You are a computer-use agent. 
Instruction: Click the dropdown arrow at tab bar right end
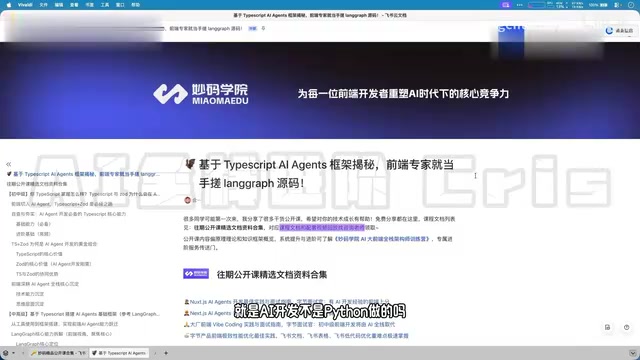[x=633, y=353]
